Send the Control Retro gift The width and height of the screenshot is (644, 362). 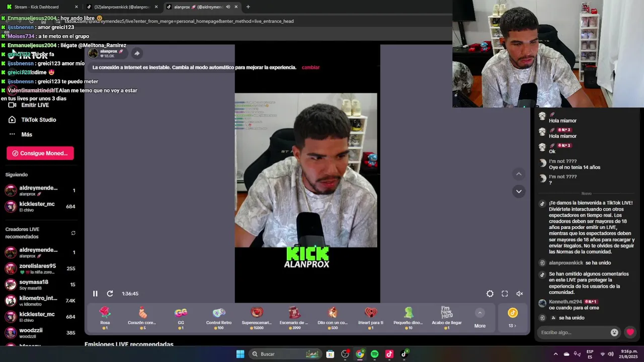click(219, 318)
